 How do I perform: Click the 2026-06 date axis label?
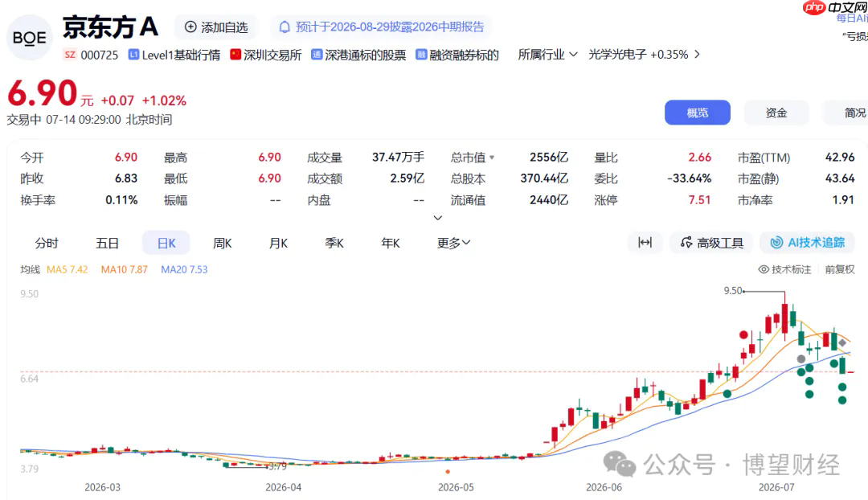[604, 487]
